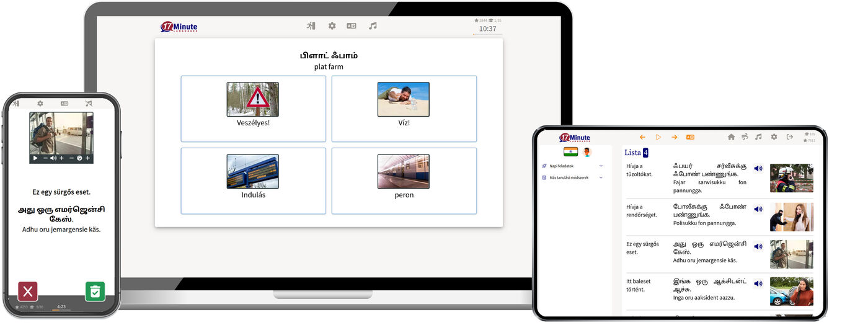
Task: Open settings gear on tablet
Action: point(774,137)
